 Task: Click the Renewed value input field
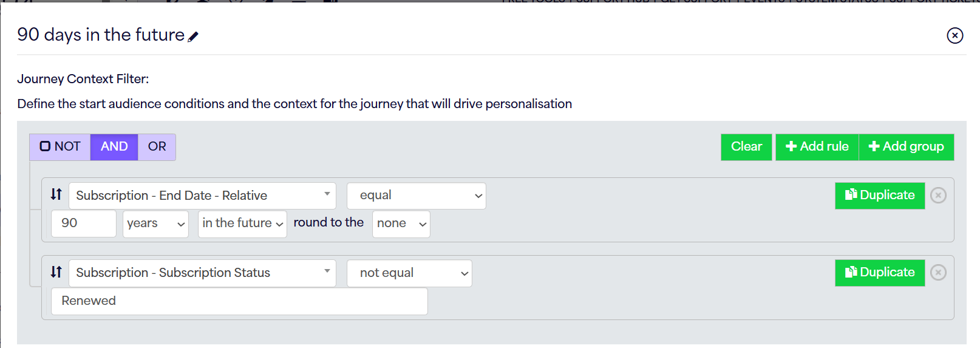[239, 301]
